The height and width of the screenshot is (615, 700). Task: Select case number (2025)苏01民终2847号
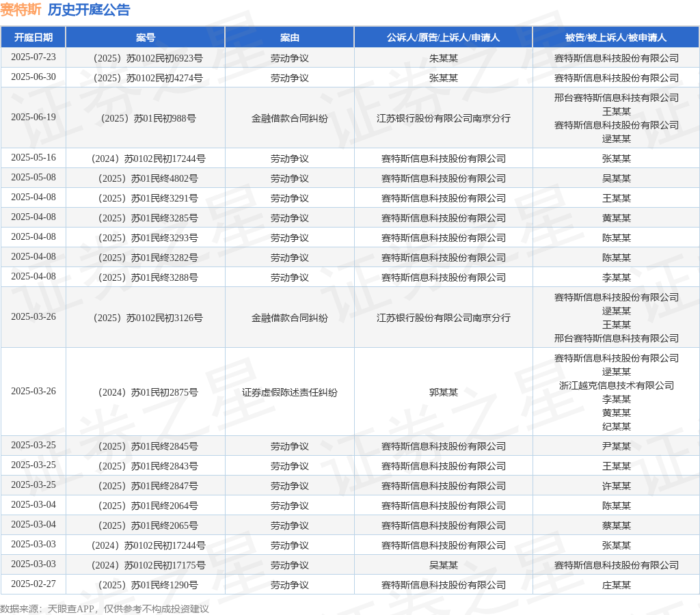146,486
